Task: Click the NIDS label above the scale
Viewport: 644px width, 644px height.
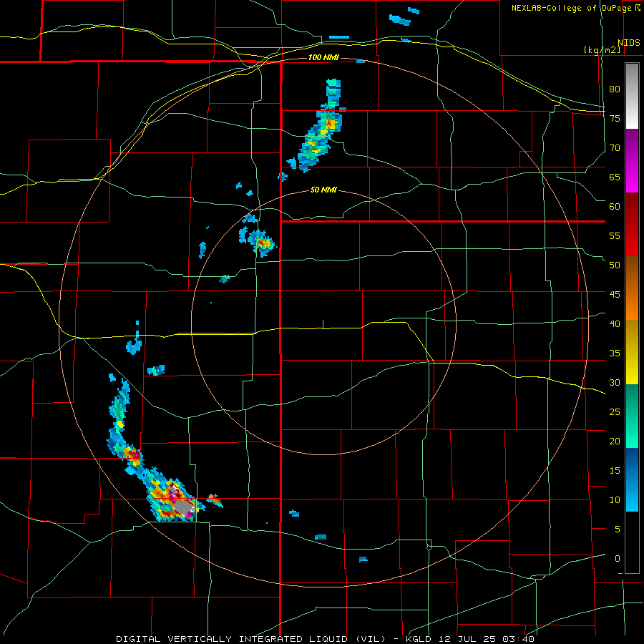Action: [629, 43]
